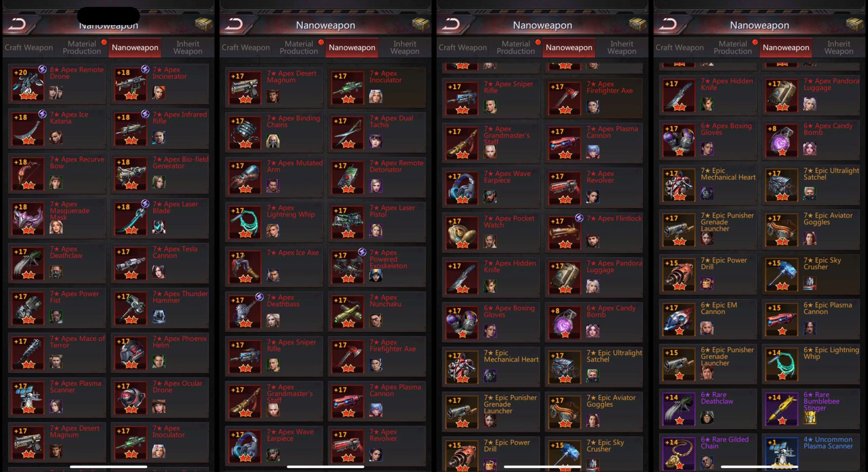
Task: Select the 8★ Apex Remote Drone weapon icon
Action: pyautogui.click(x=28, y=84)
